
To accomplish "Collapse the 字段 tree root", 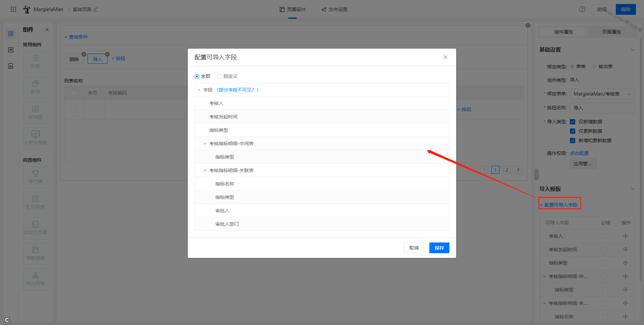I will coord(199,90).
